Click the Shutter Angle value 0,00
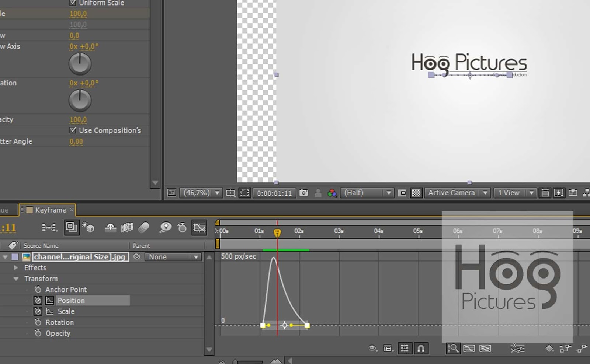590x364 pixels. (76, 141)
